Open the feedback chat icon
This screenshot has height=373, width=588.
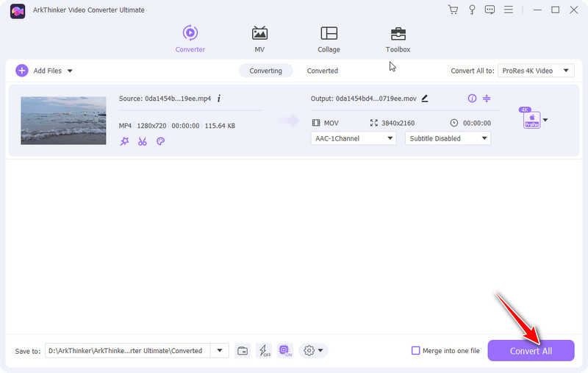click(x=490, y=10)
